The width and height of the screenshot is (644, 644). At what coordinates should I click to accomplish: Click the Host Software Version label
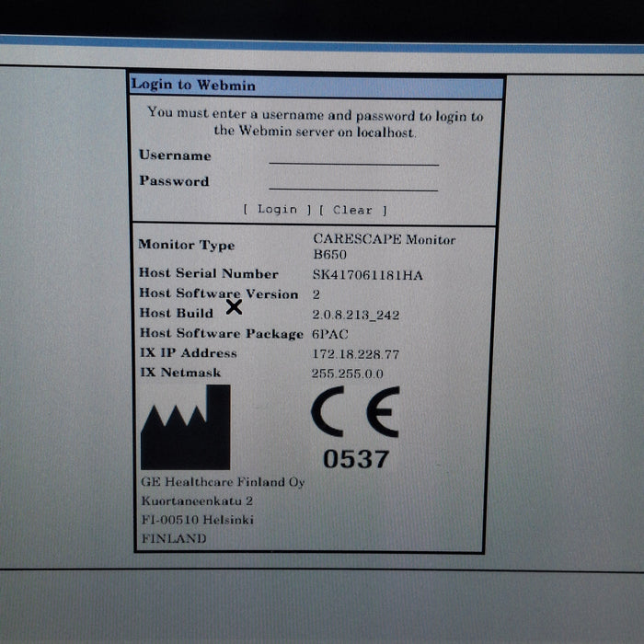[219, 293]
